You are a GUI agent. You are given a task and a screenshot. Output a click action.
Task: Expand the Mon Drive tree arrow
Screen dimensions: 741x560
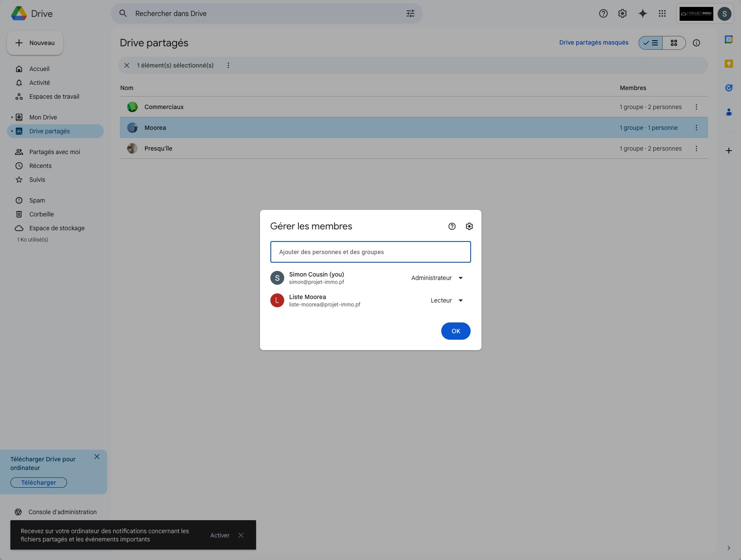12,117
